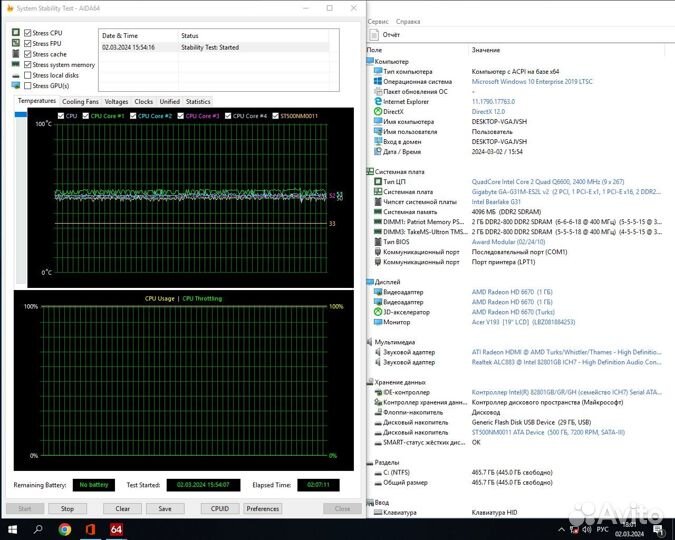Click the Монитор row icon
This screenshot has width=675, height=540.
point(378,322)
